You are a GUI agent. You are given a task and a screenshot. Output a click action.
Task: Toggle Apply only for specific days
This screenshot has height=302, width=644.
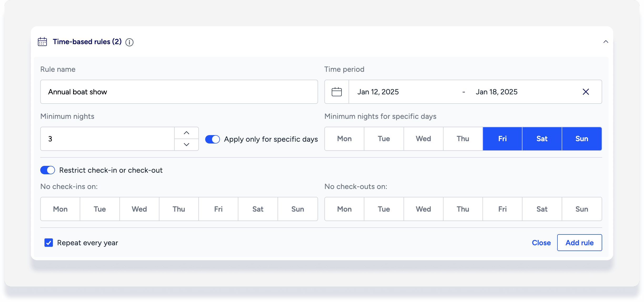pyautogui.click(x=213, y=139)
